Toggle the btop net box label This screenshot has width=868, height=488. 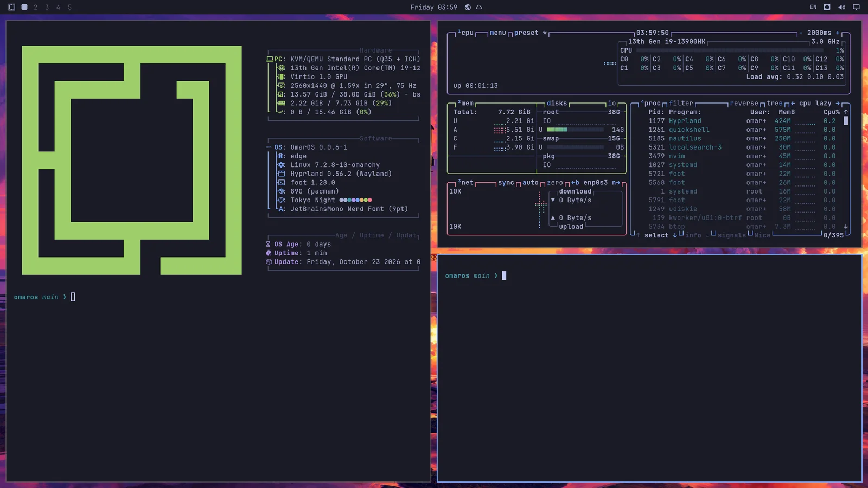[465, 183]
